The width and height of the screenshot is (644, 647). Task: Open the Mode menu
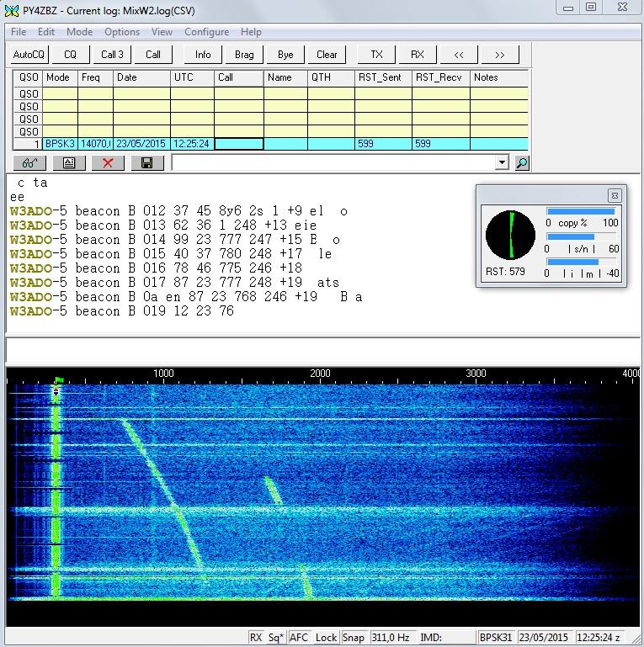[x=80, y=32]
